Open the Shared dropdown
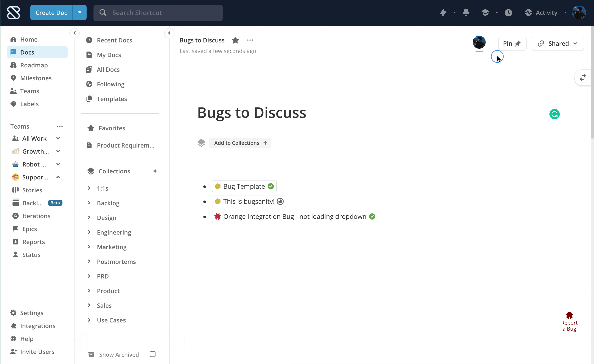Image resolution: width=594 pixels, height=364 pixels. point(558,44)
